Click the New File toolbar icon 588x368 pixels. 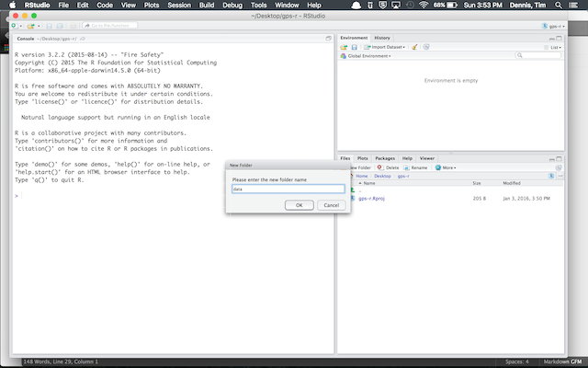(x=15, y=26)
